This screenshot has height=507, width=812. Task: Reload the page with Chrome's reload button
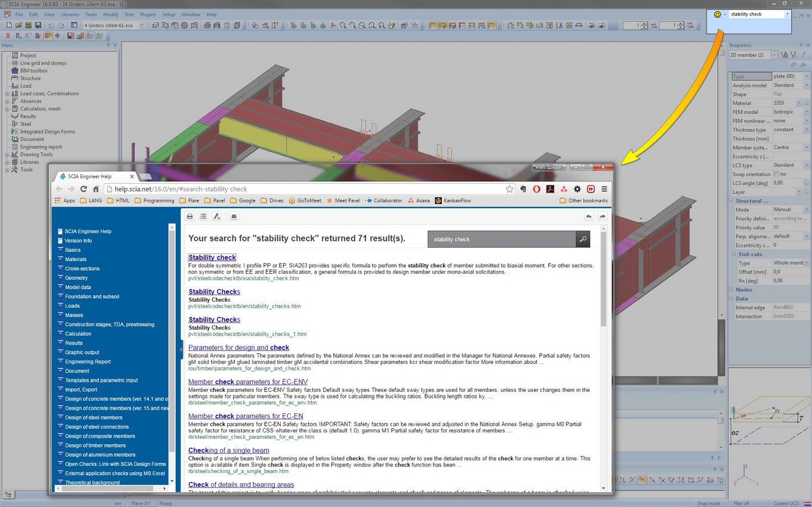tap(83, 189)
